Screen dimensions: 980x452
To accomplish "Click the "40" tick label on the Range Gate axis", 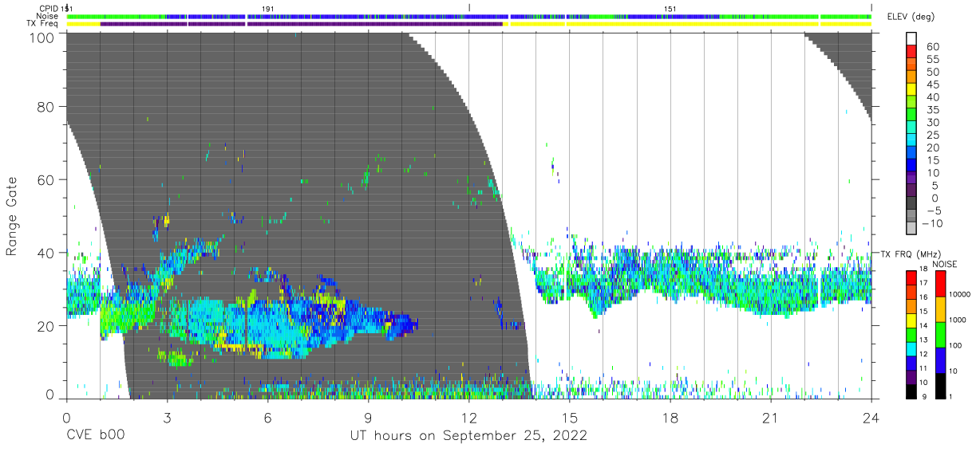I will point(45,253).
